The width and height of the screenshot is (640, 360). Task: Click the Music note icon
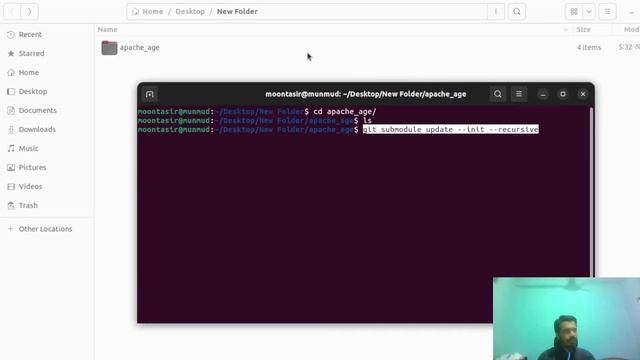(11, 148)
